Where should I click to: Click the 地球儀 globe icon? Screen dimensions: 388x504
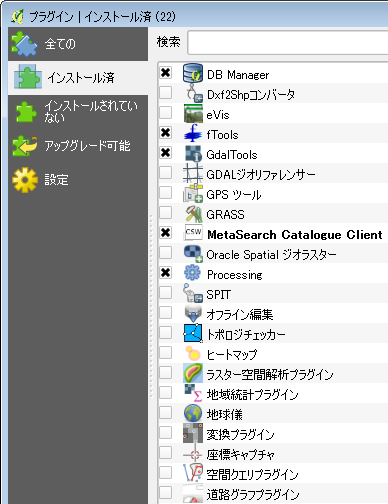point(193,413)
